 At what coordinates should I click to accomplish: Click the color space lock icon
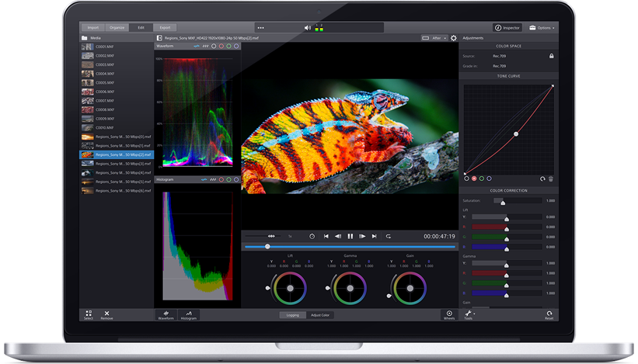point(551,56)
